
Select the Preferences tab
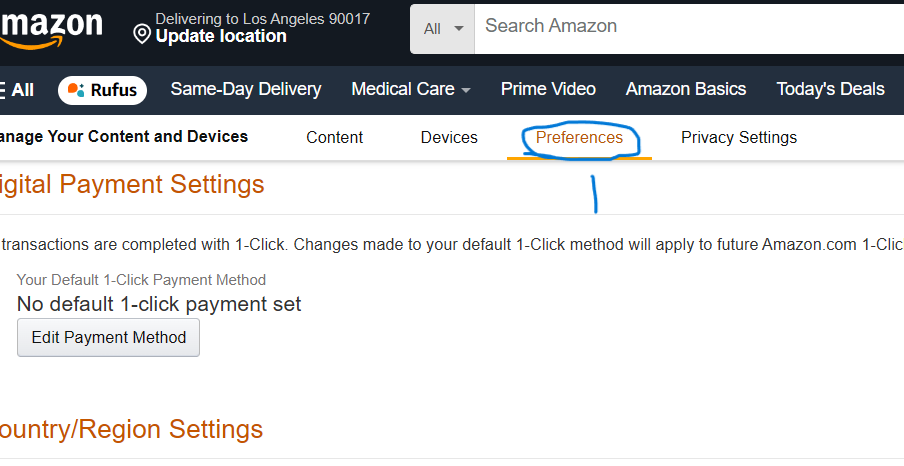coord(579,138)
